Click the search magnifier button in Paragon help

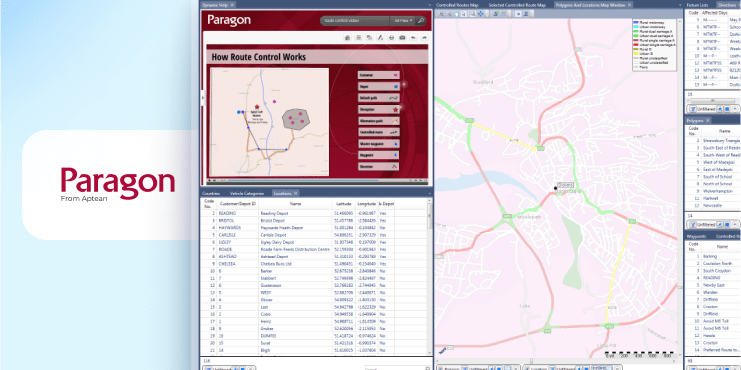click(420, 21)
